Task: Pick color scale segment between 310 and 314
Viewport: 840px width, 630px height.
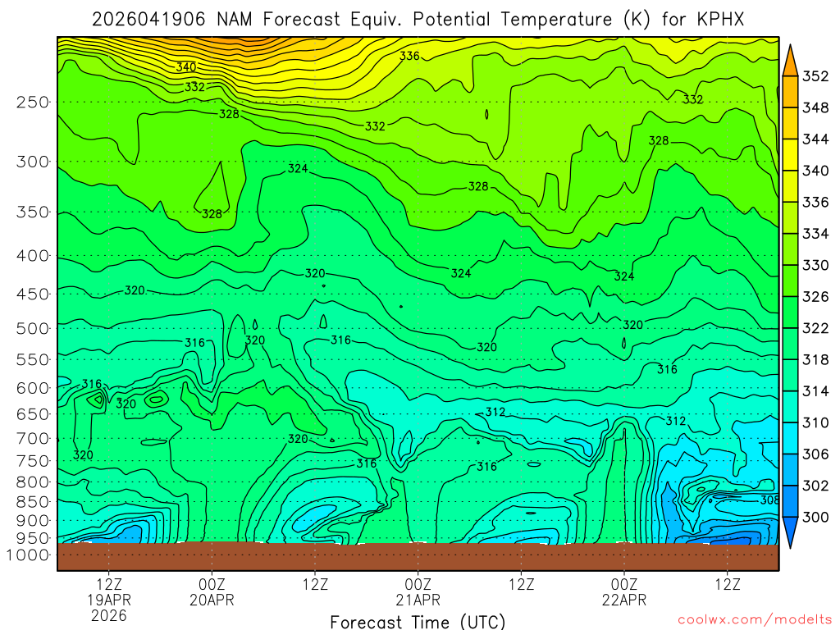Action: [790, 407]
